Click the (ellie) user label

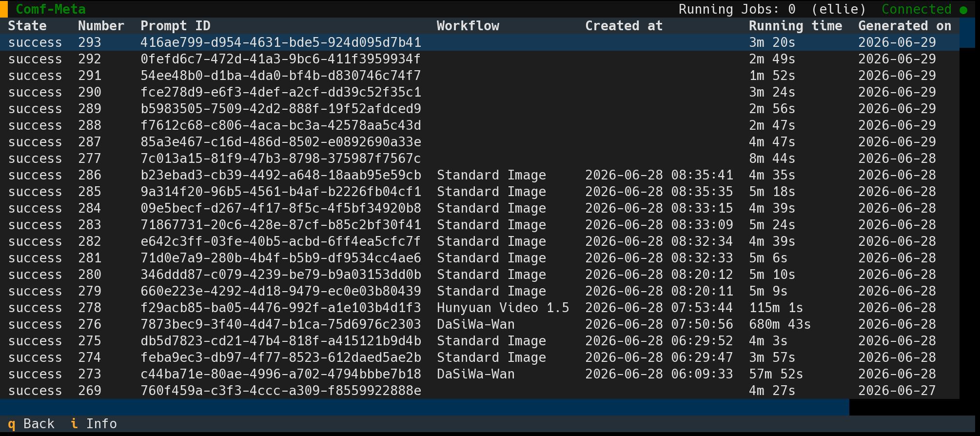[839, 9]
